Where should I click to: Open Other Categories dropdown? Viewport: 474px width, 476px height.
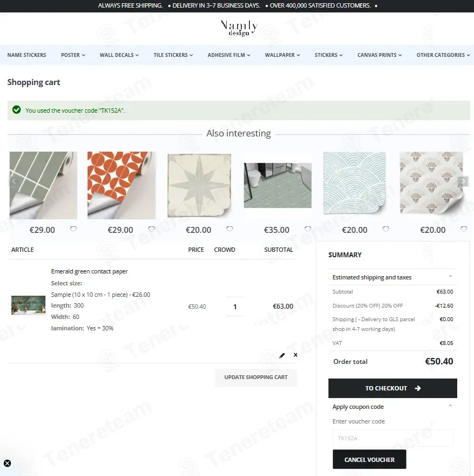pos(443,55)
